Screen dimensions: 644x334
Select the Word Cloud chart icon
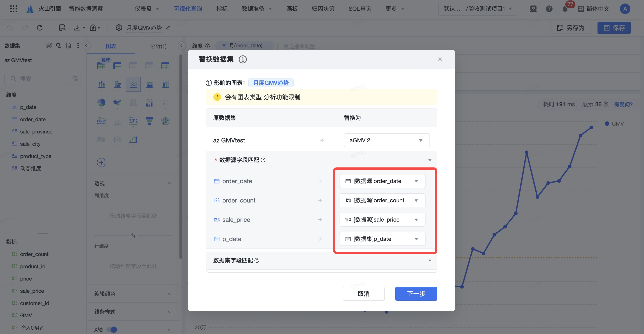click(x=101, y=121)
